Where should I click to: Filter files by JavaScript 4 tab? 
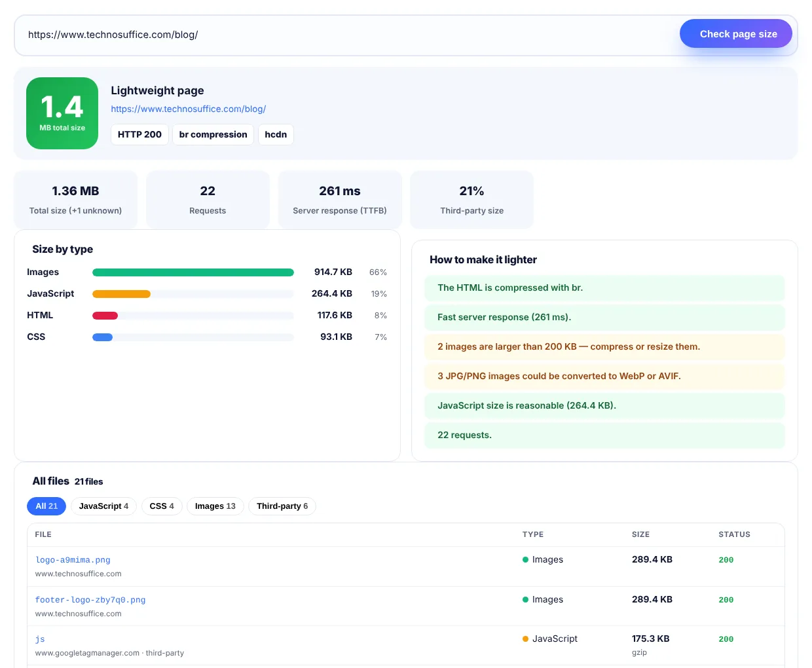pyautogui.click(x=103, y=506)
